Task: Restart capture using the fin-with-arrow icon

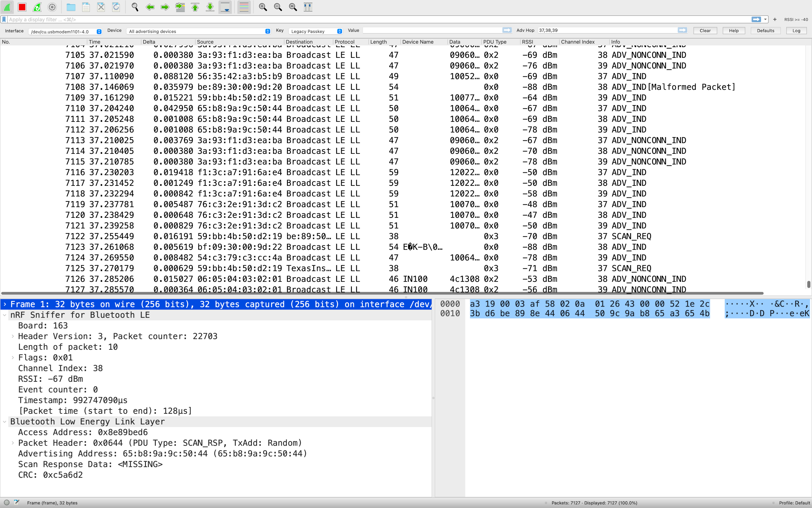Action: [37, 7]
